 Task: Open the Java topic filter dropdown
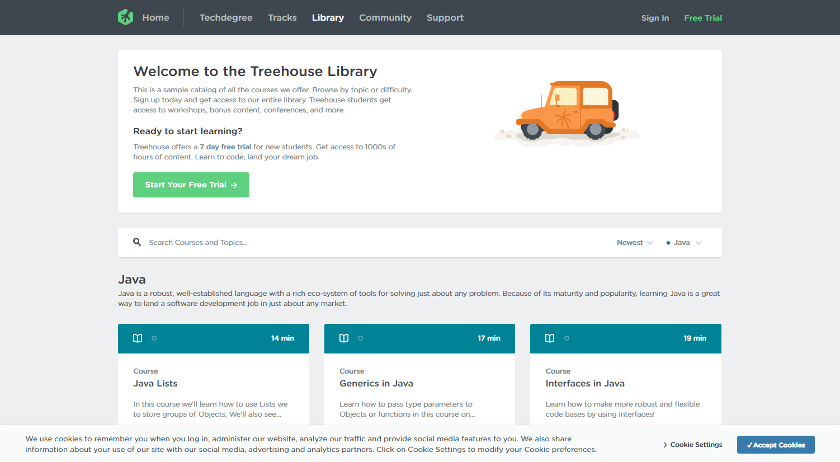684,243
